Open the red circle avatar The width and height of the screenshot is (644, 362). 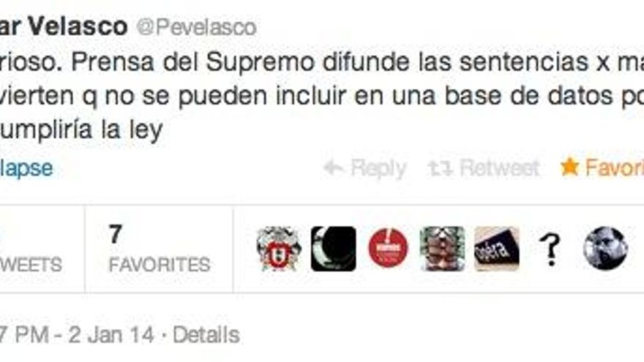[388, 249]
